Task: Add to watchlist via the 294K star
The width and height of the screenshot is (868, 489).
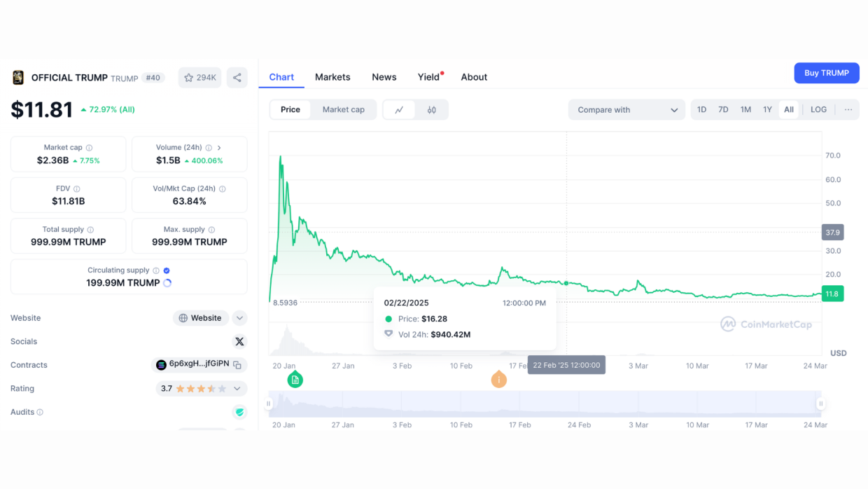Action: pyautogui.click(x=199, y=78)
